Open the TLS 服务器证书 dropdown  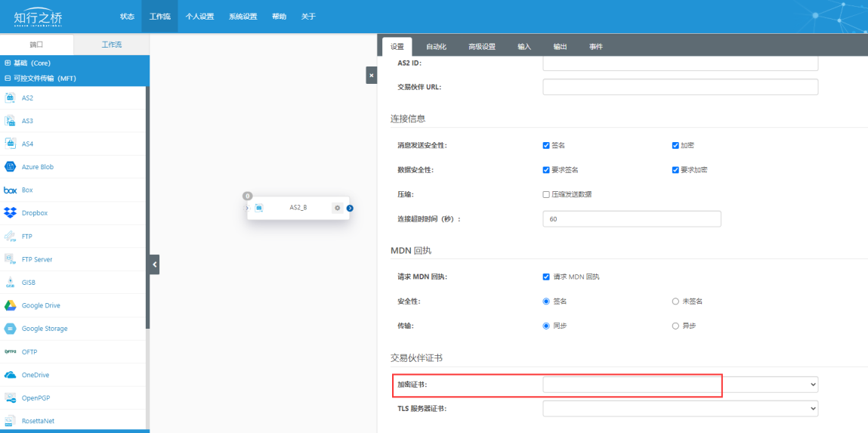680,408
